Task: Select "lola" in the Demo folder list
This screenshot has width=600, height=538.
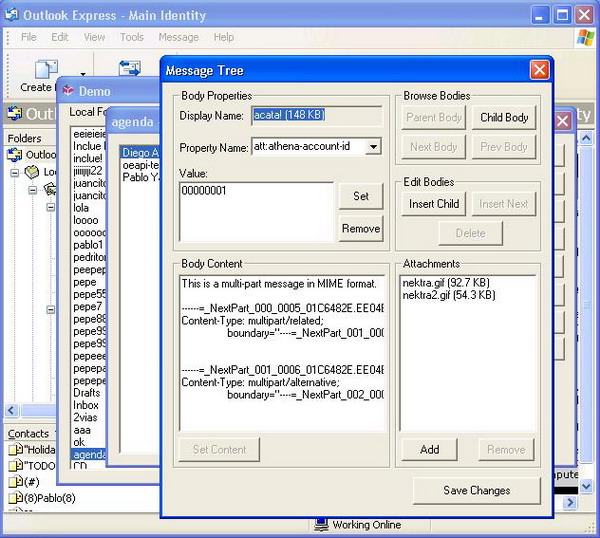Action: 81,208
